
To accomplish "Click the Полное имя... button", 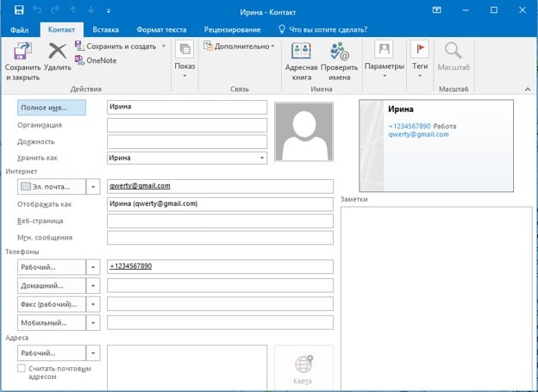I will point(52,108).
